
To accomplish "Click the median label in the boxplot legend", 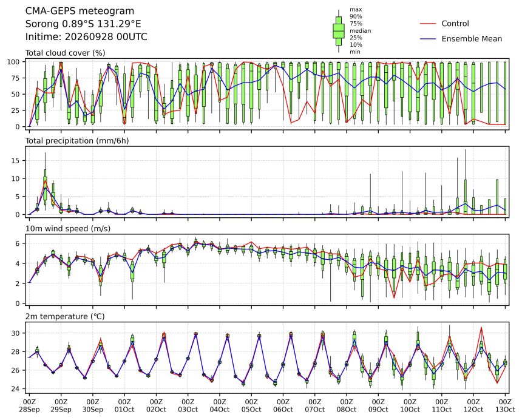I will click(x=360, y=30).
